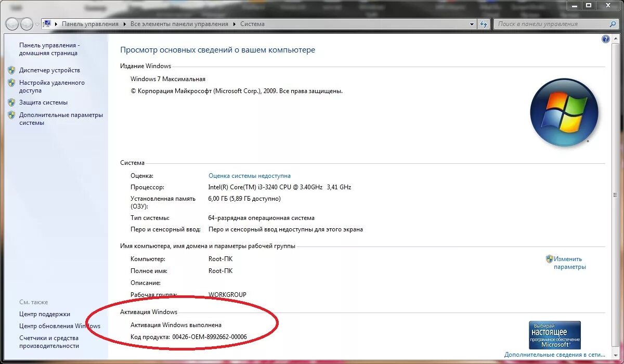Click product code '00426-OEM-8992662-00006'

pyautogui.click(x=210, y=337)
